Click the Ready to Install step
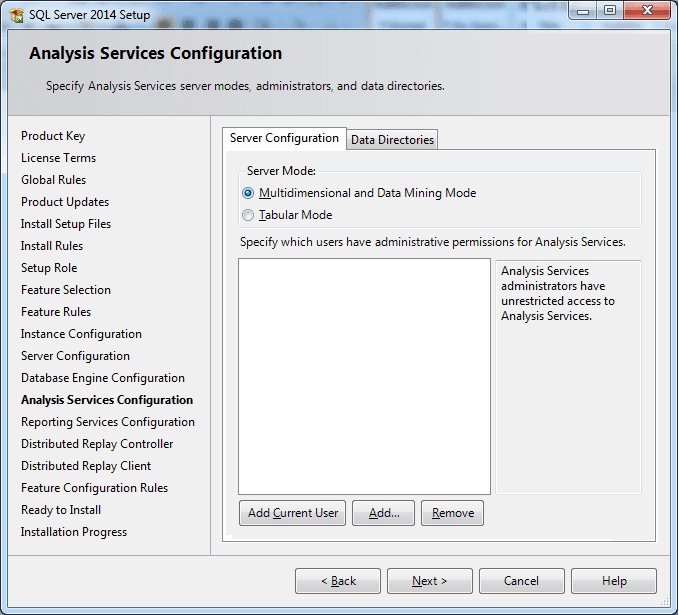679x615 pixels. click(x=61, y=510)
